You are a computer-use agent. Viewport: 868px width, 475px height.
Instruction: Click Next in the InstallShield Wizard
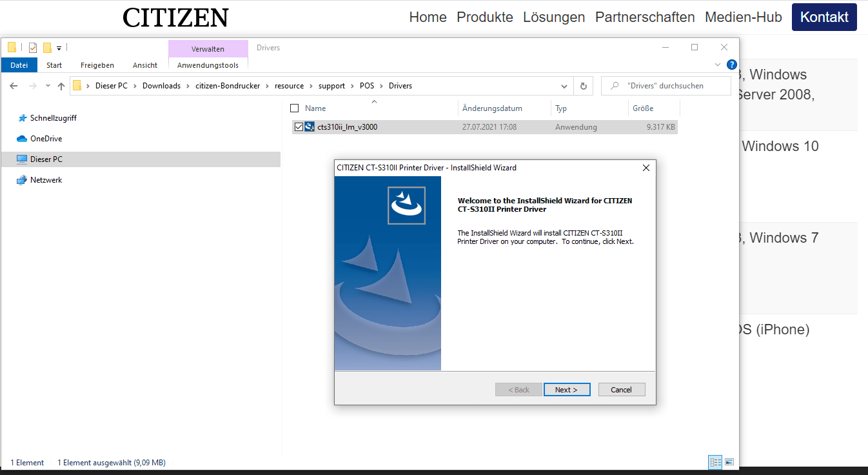[x=567, y=390]
